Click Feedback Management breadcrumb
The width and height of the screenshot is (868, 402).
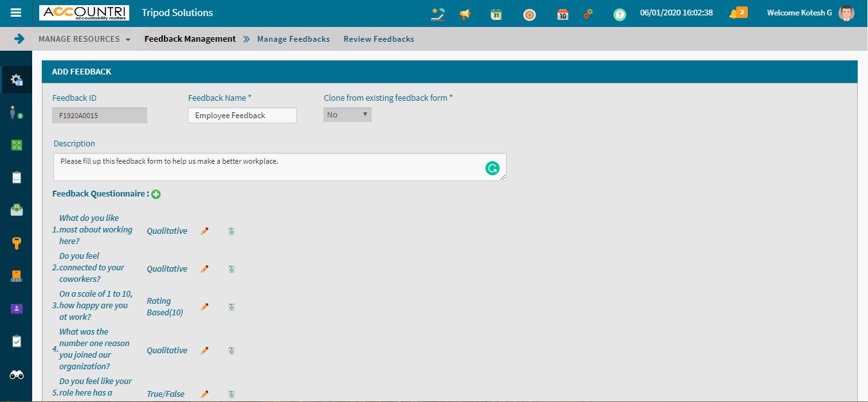coord(190,39)
